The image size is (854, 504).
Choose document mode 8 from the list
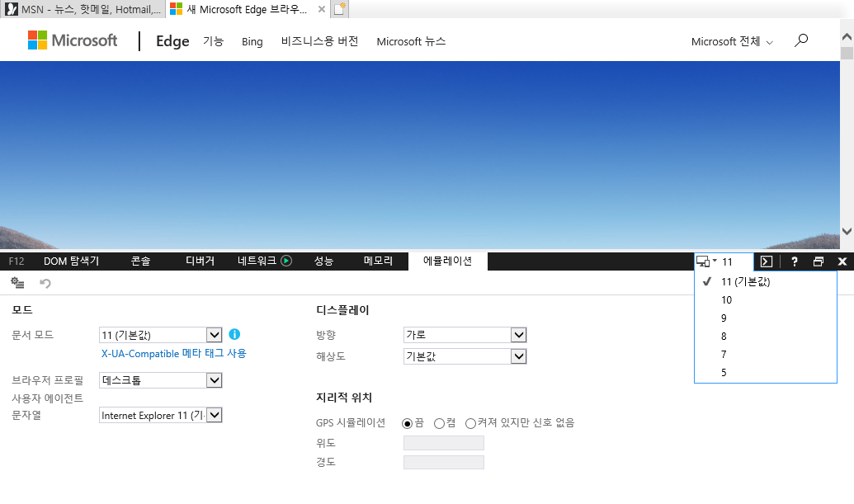[765, 336]
